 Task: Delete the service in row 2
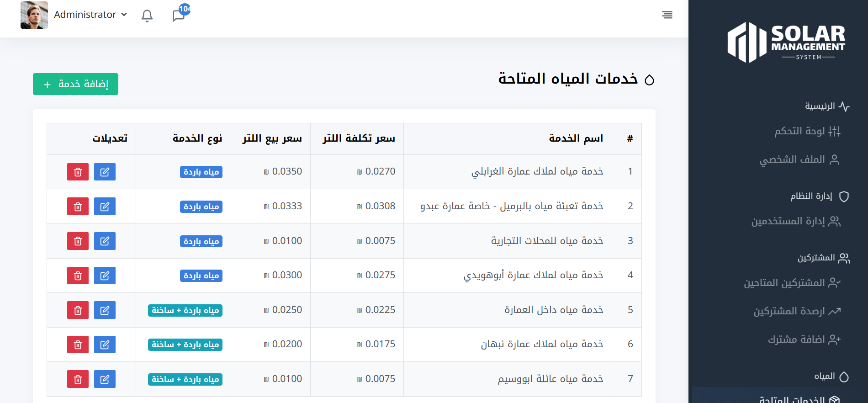(x=78, y=207)
